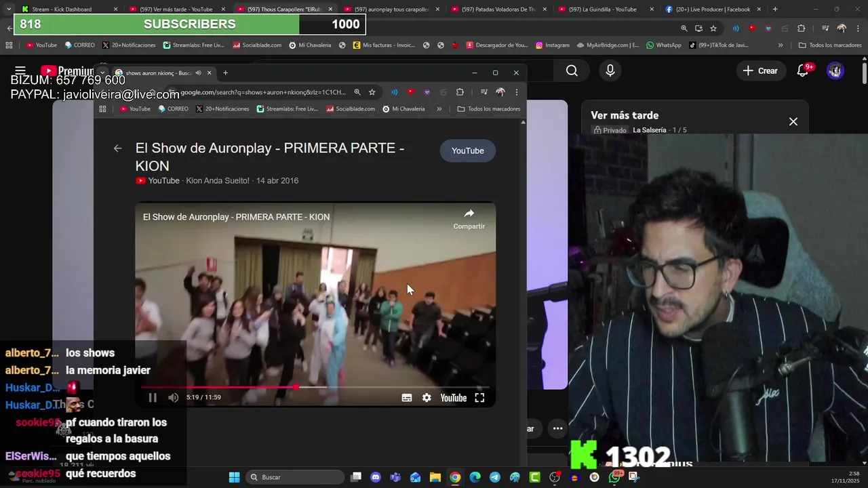Mute the 'shows auron' tab audio icon

click(199, 73)
